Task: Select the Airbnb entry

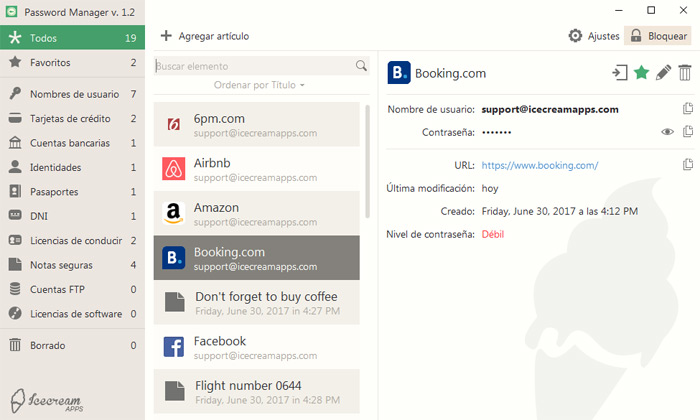Action: click(257, 169)
